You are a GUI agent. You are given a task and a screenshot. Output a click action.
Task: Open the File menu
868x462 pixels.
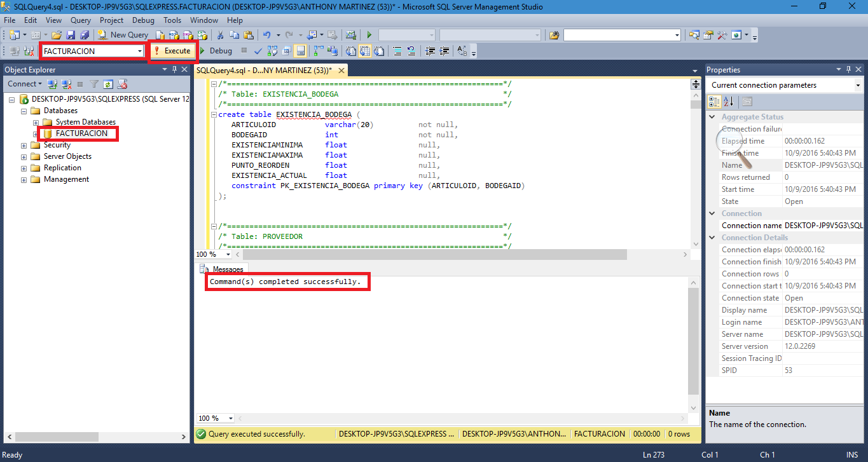point(10,20)
